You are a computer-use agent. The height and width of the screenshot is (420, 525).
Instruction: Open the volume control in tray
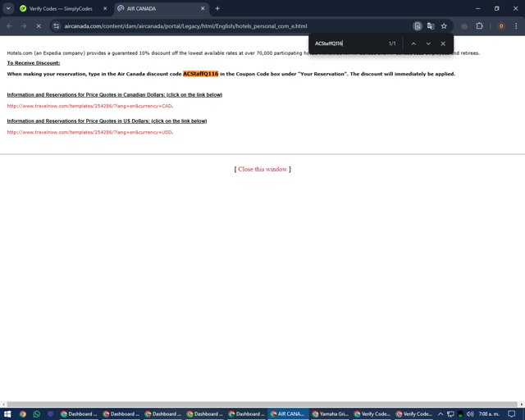[470, 414]
